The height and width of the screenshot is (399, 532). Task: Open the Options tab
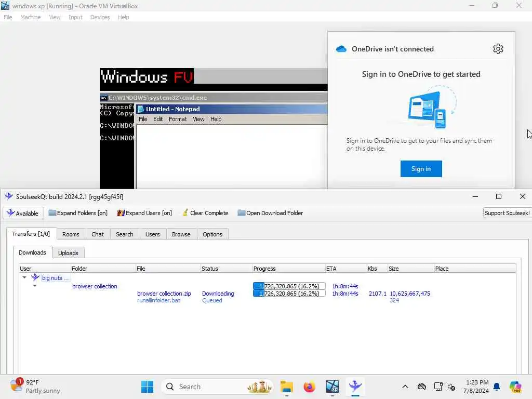pyautogui.click(x=212, y=234)
